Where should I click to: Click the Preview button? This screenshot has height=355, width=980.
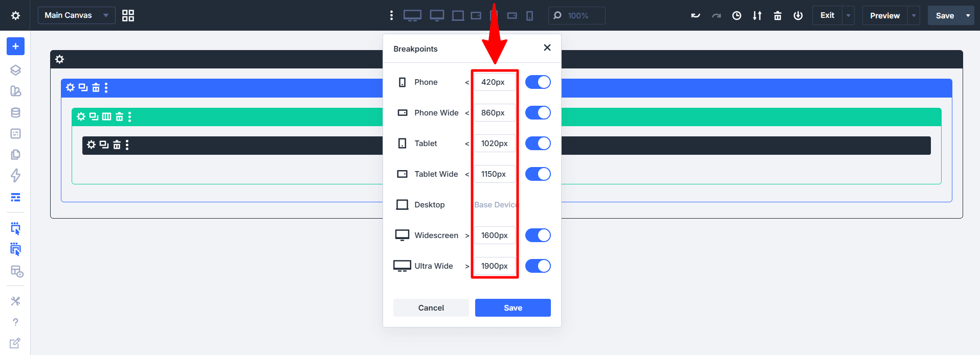885,15
